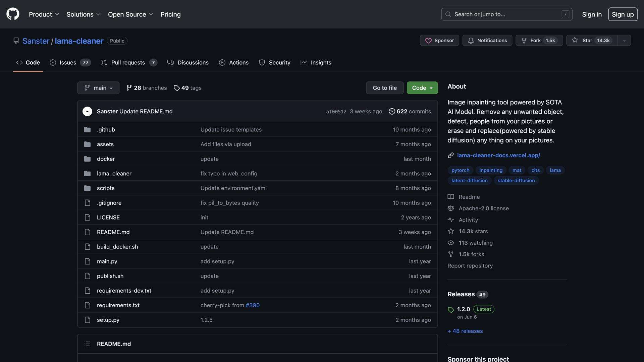Toggle Notifications for this repository
This screenshot has width=644, height=362.
coord(487,41)
